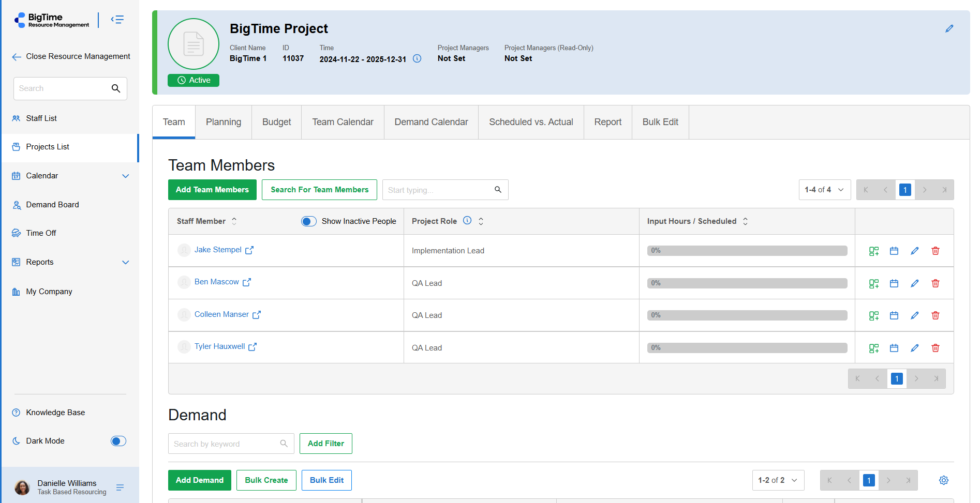Switch to the Planning tab
This screenshot has width=980, height=503.
[x=223, y=122]
